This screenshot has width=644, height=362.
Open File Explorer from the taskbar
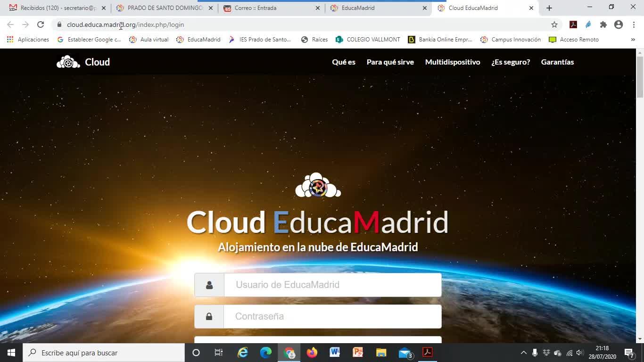[381, 353]
